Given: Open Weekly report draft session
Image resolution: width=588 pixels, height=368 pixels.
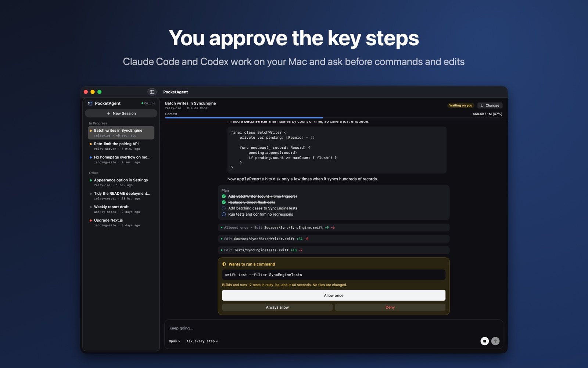Looking at the screenshot, I should pos(121,209).
